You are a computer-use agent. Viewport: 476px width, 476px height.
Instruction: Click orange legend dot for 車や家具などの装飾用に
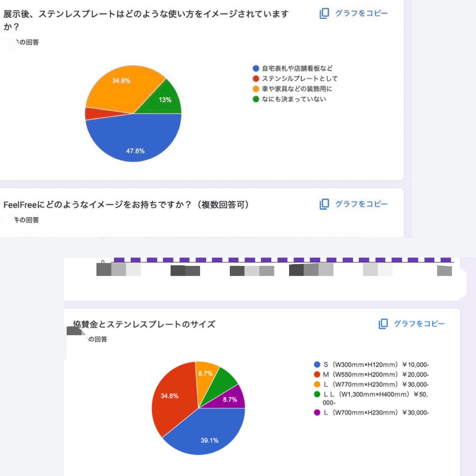(x=256, y=89)
